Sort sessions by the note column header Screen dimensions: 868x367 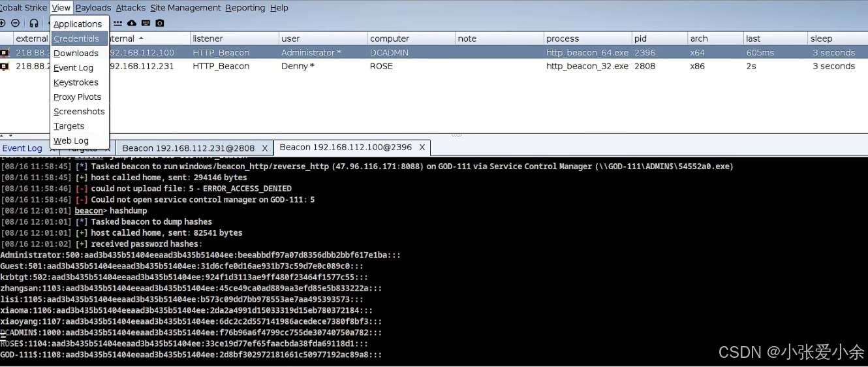pyautogui.click(x=499, y=39)
